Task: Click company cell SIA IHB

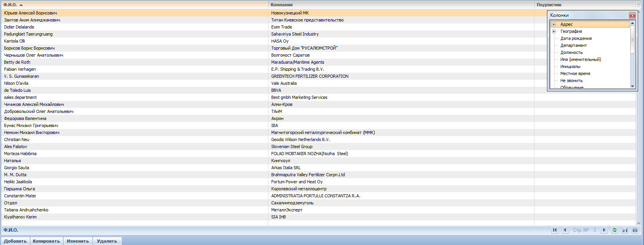Action: (x=401, y=217)
